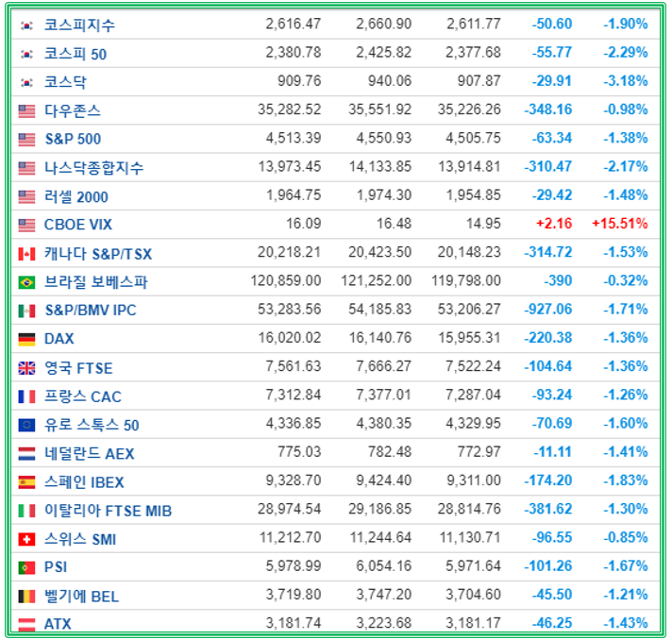Select the 6,054.16 high value for PSI

pyautogui.click(x=383, y=565)
